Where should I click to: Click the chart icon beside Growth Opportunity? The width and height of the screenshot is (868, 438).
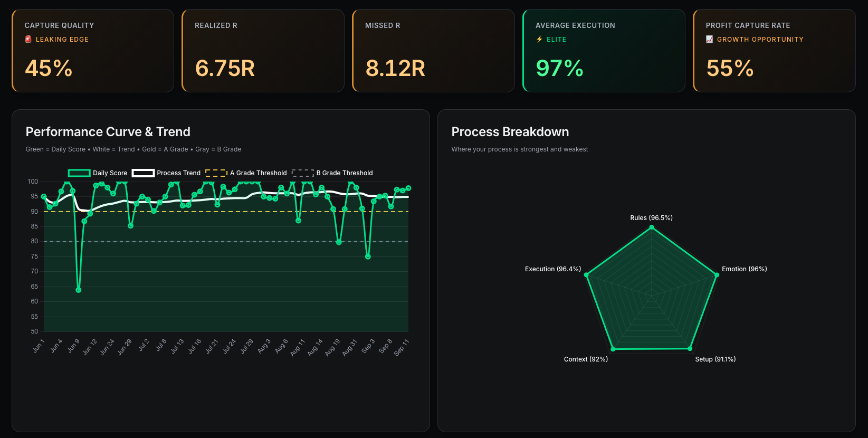(x=710, y=40)
